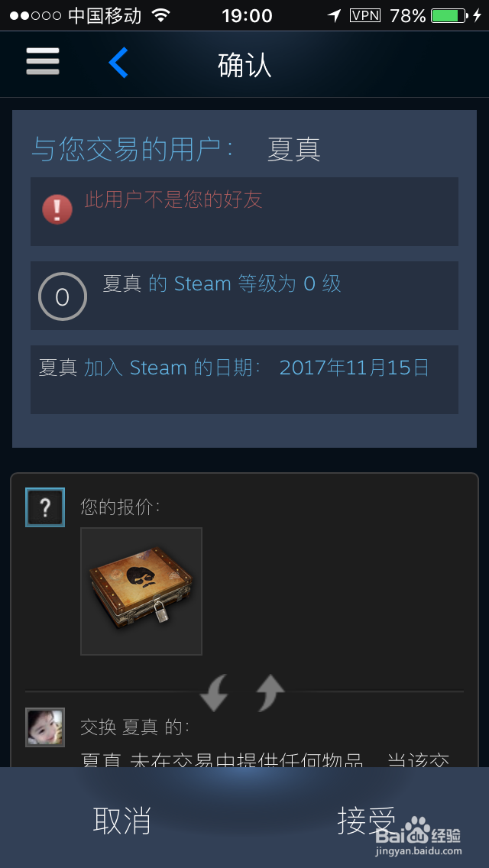The width and height of the screenshot is (489, 868).
Task: Tap the 您的报价 label
Action: click(x=120, y=507)
